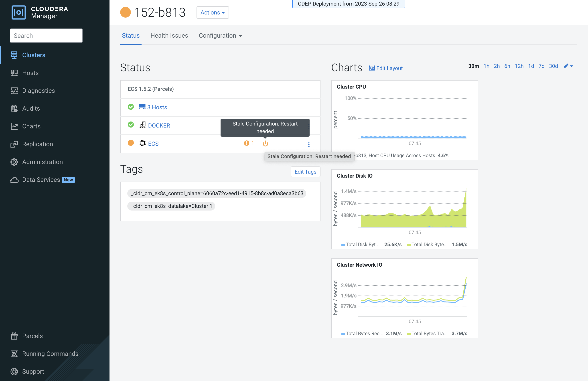Open the Running Commands sidebar item

(x=50, y=354)
